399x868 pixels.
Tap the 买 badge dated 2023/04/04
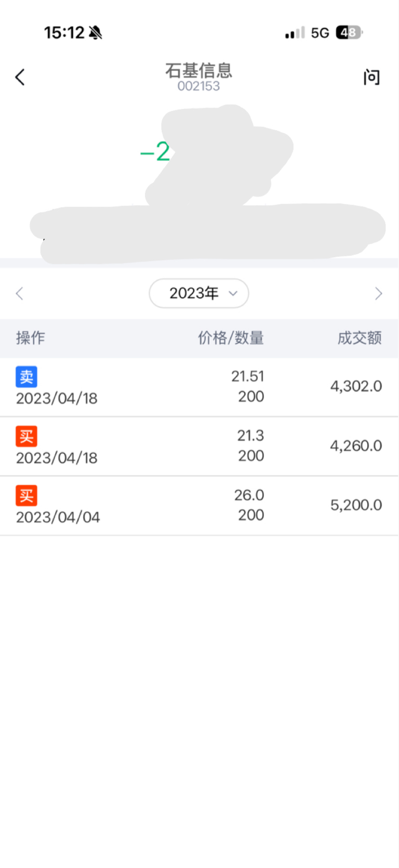(26, 496)
